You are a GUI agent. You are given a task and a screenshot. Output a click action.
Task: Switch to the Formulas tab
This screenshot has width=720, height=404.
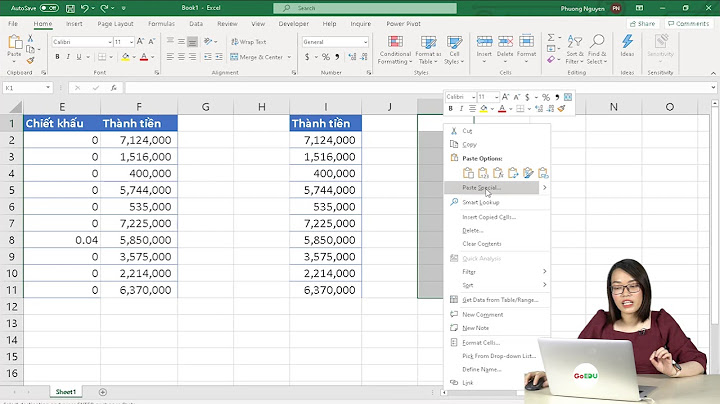point(161,23)
